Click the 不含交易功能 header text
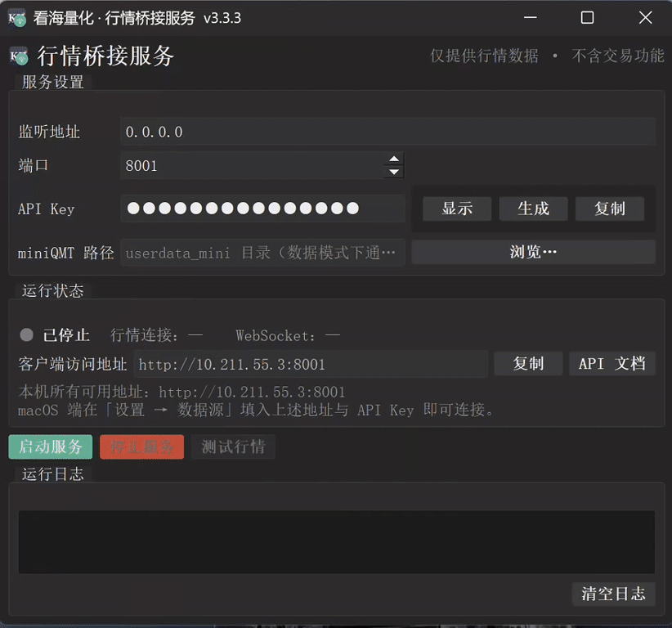Screen dimensions: 672x628 click(x=617, y=56)
